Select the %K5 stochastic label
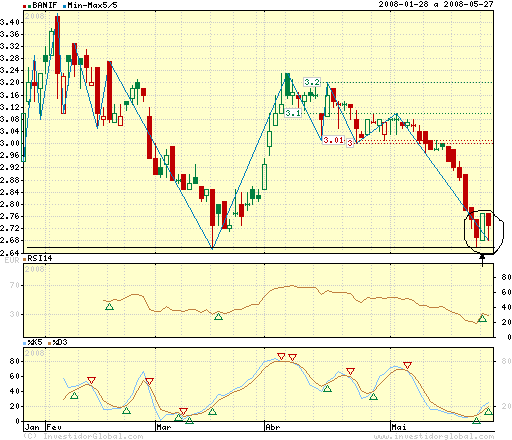This screenshot has height=440, width=512. click(35, 342)
